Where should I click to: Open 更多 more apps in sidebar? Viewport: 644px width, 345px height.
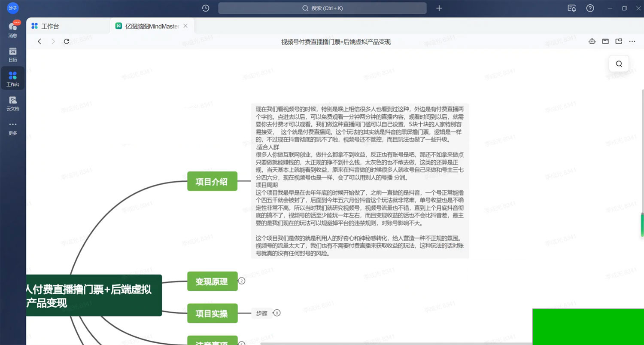click(x=13, y=127)
